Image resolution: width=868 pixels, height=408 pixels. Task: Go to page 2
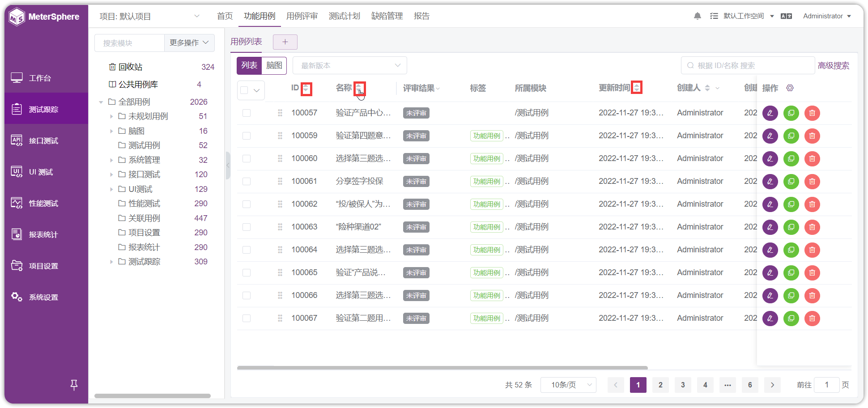[x=660, y=385]
